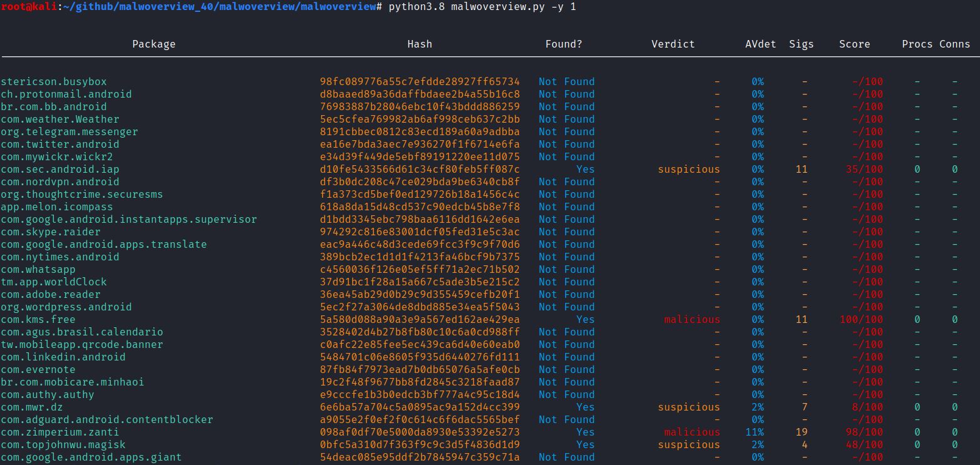Image resolution: width=980 pixels, height=465 pixels.
Task: Select com.weather.Weather package text
Action: click(60, 119)
